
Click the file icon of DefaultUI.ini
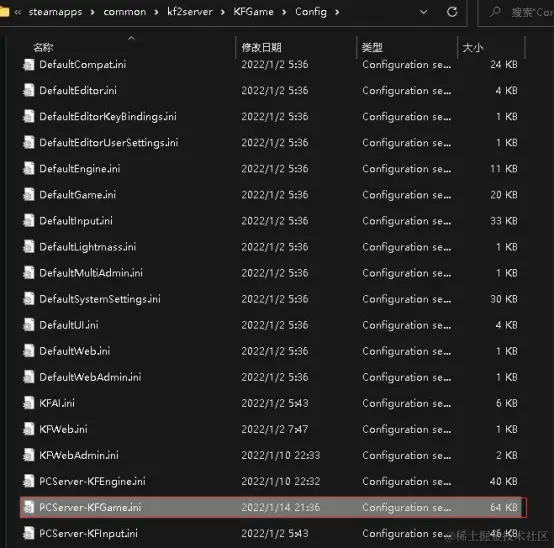29,325
